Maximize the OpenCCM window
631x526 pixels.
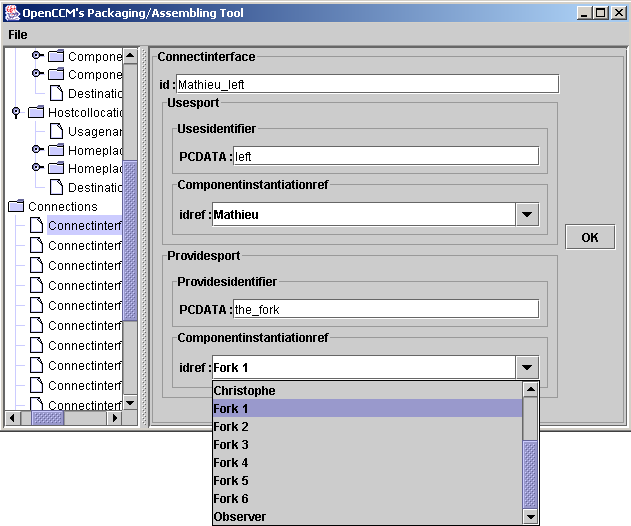click(600, 13)
